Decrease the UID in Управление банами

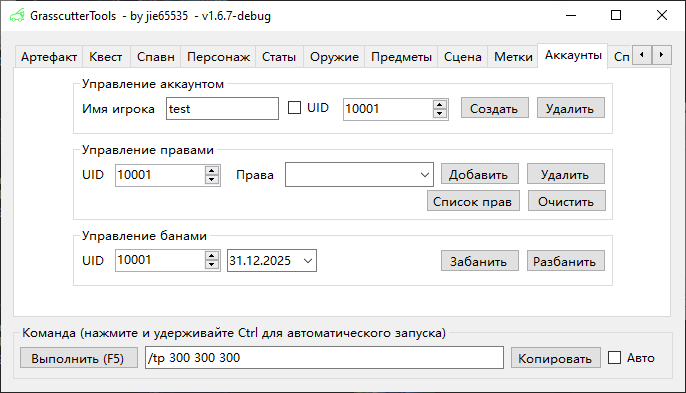pos(212,265)
